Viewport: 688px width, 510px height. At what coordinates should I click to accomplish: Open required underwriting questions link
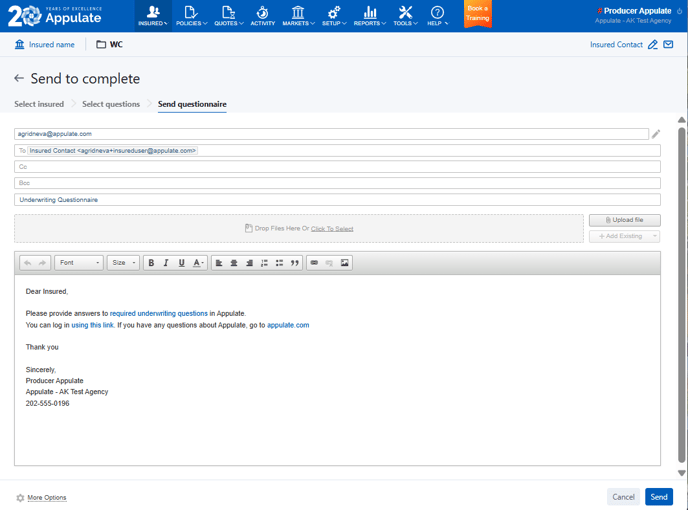158,313
